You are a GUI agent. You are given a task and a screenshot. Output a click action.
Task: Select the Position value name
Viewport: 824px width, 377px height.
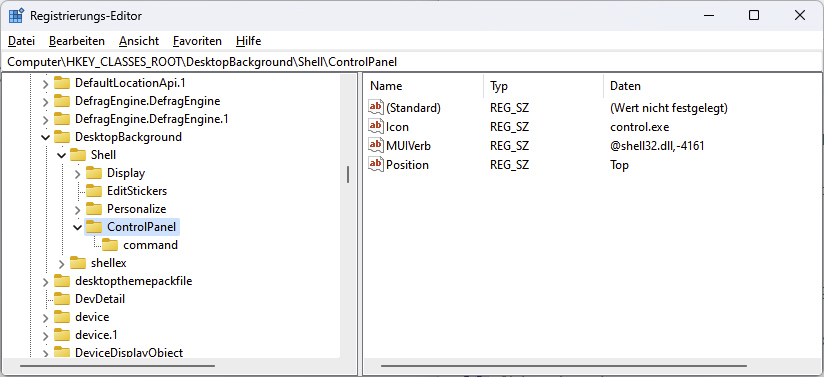click(407, 165)
